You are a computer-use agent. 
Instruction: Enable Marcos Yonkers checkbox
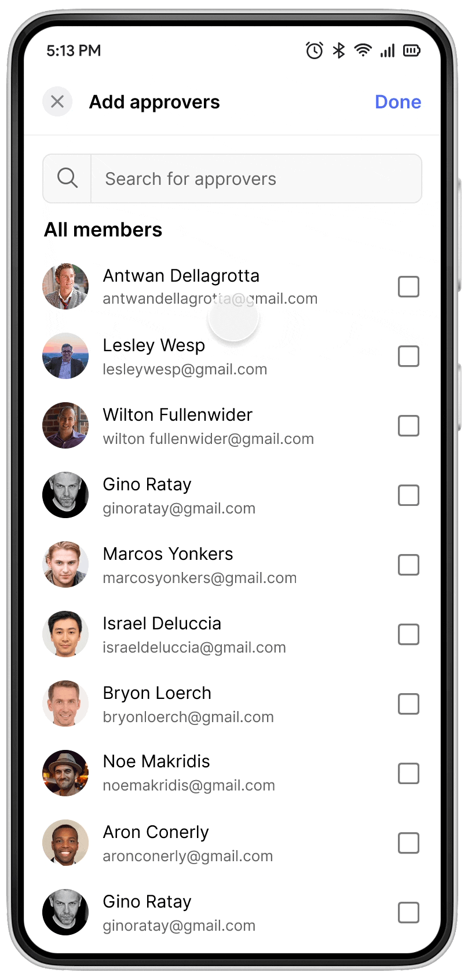pyautogui.click(x=408, y=564)
